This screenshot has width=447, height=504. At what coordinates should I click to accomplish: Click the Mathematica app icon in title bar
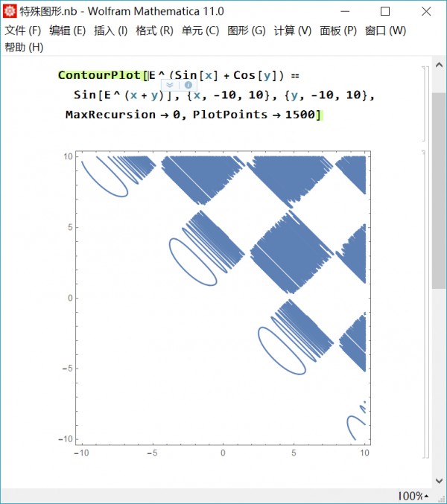click(x=10, y=11)
